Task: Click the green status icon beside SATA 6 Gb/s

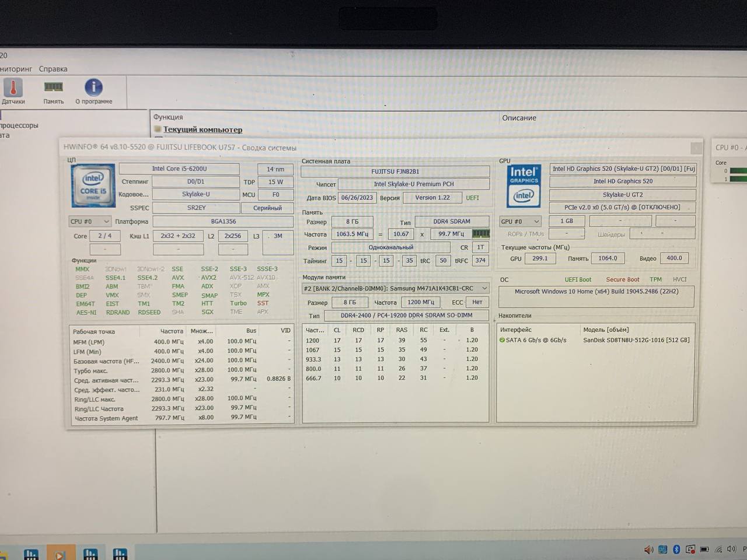Action: 502,340
